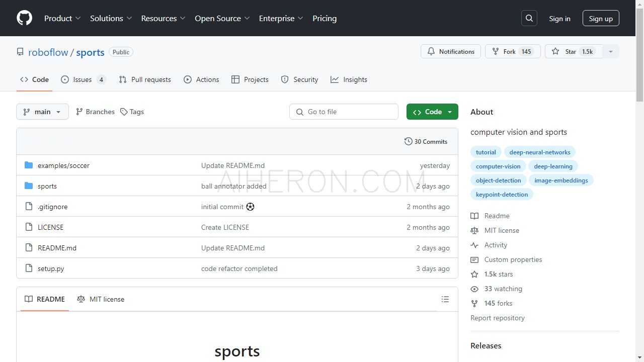
Task: Open the Product navigation menu
Action: tap(62, 18)
